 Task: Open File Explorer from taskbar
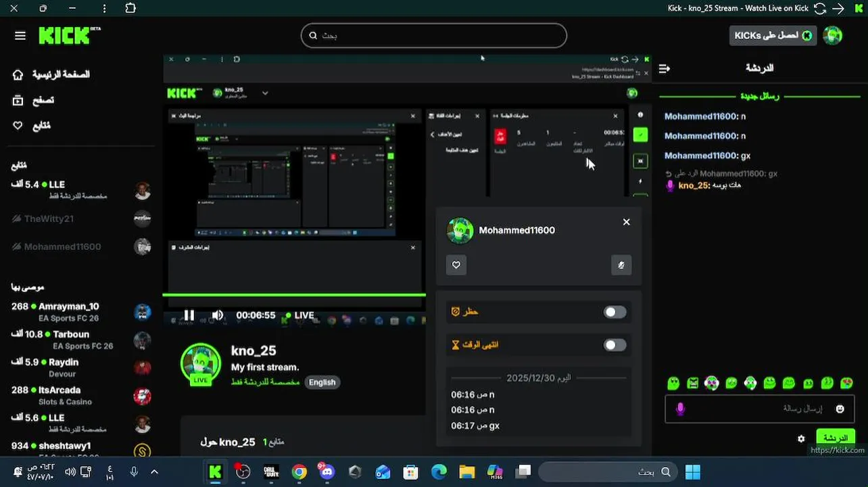click(x=467, y=472)
